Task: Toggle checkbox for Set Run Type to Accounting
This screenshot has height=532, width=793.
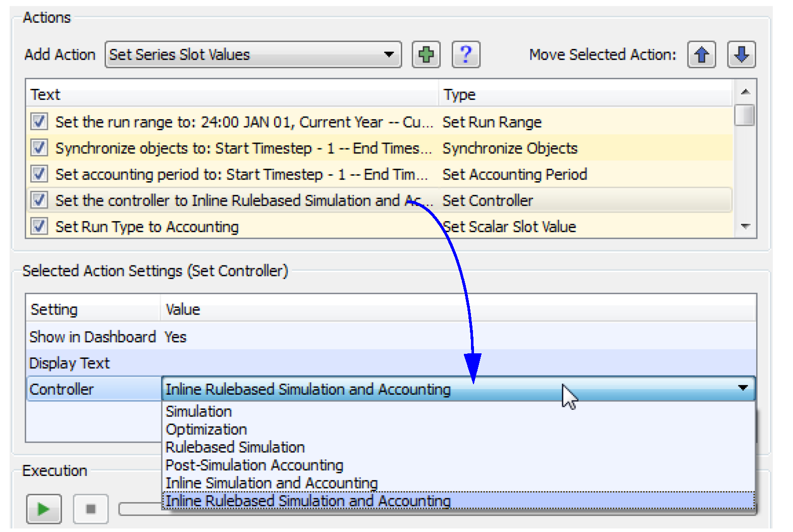Action: (x=39, y=226)
